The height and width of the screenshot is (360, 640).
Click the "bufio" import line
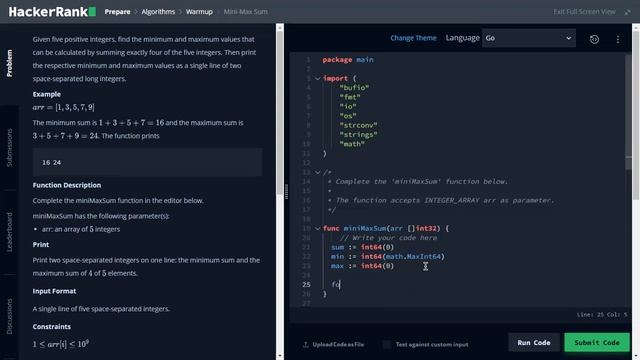pyautogui.click(x=354, y=88)
